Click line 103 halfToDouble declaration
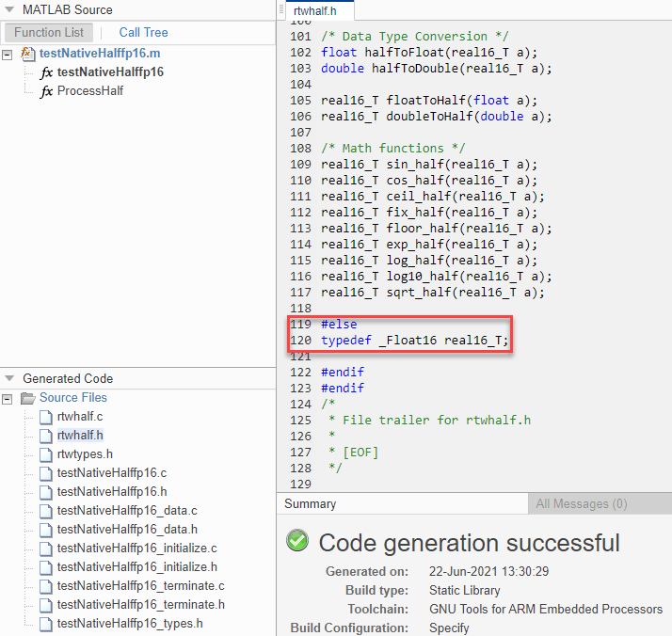The width and height of the screenshot is (672, 636). tap(437, 69)
